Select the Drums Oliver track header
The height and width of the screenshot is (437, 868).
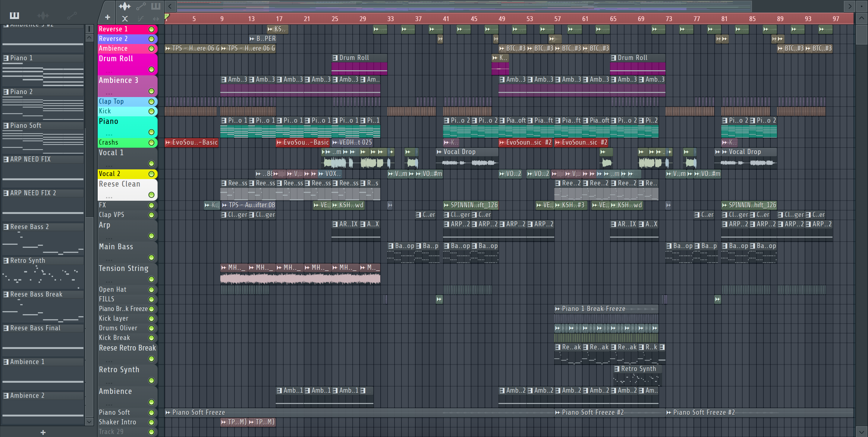pyautogui.click(x=127, y=328)
